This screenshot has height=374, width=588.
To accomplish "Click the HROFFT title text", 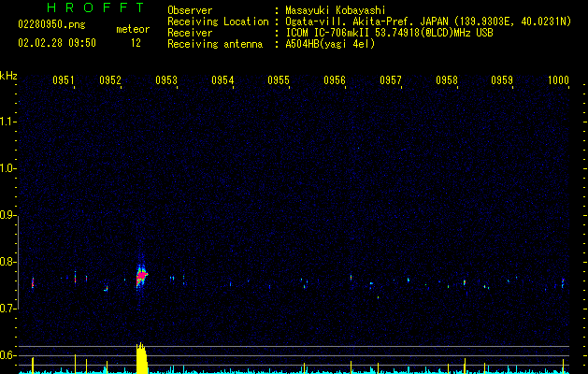I will tap(96, 7).
